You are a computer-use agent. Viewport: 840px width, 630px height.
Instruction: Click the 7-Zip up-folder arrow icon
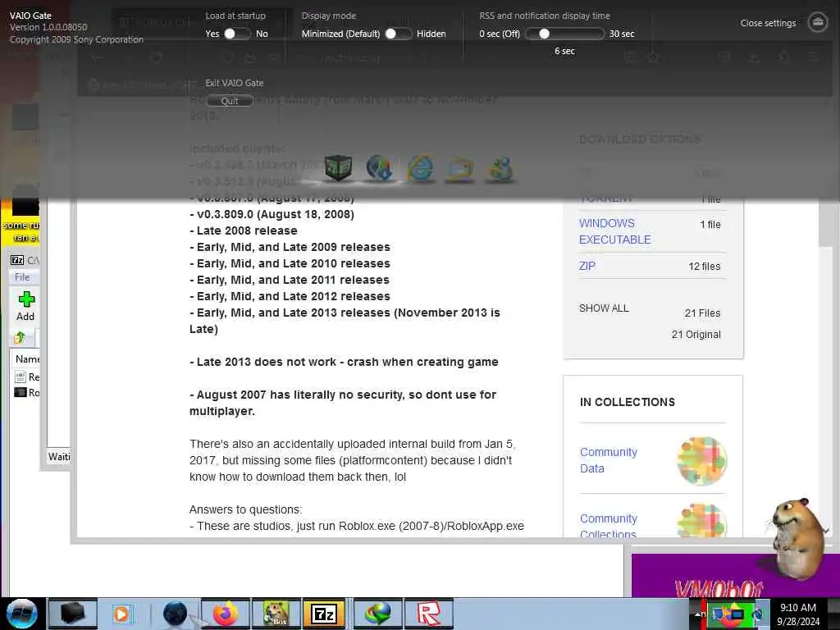[20, 337]
